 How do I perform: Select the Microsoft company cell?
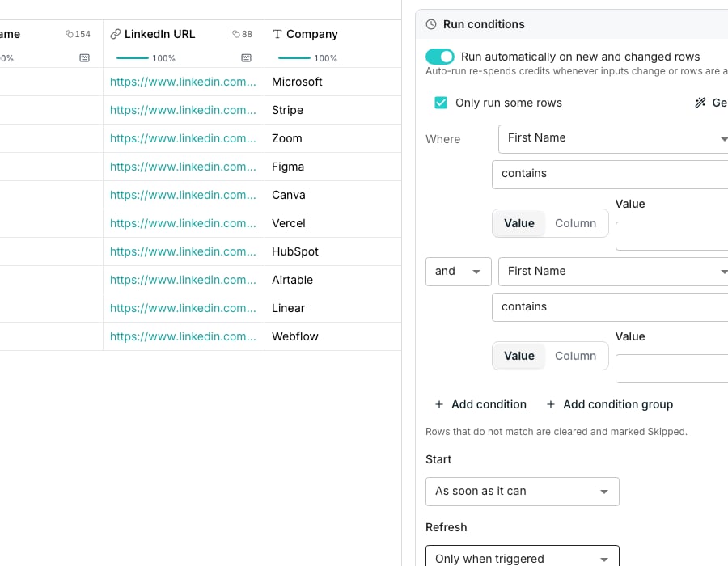pos(333,82)
